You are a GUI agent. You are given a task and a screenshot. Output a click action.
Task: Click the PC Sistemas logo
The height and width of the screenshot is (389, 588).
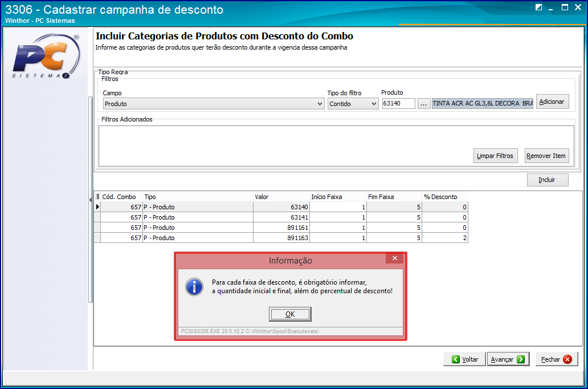[46, 56]
